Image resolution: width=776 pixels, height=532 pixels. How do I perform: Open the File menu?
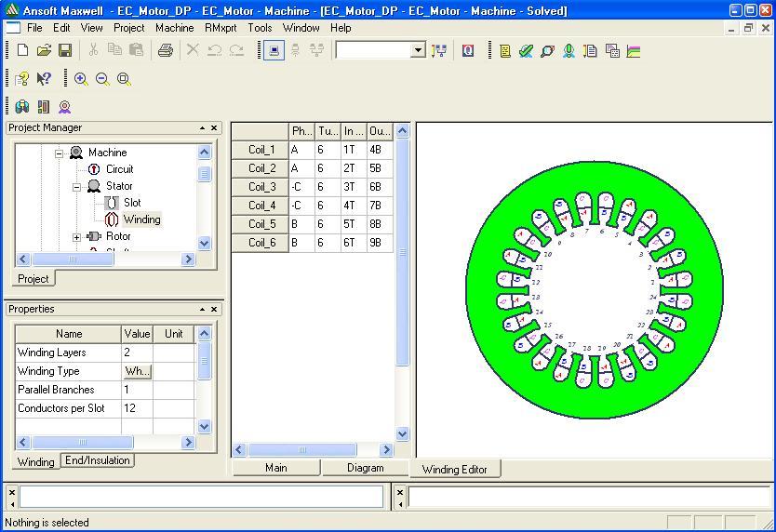click(34, 28)
